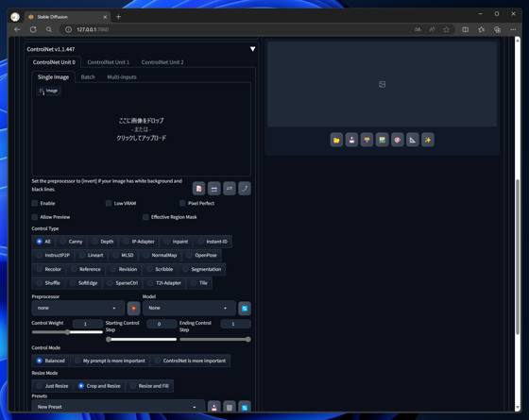
Task: Add this page to favorites star
Action: coord(446,29)
